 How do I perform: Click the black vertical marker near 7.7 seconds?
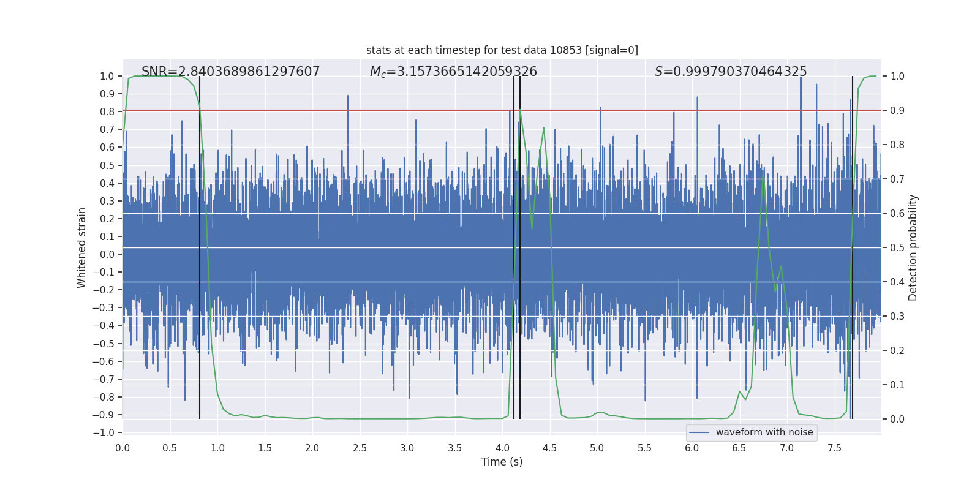853,247
